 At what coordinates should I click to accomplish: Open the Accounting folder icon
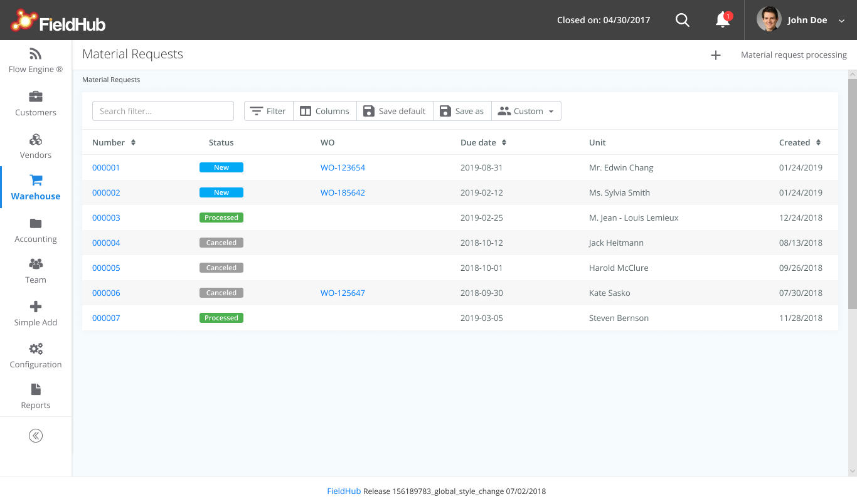(x=35, y=224)
